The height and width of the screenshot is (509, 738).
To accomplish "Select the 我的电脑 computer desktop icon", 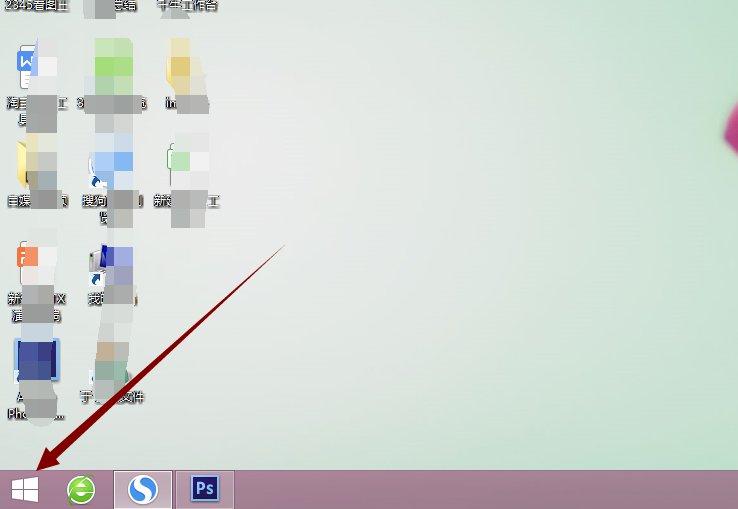I will (x=114, y=265).
